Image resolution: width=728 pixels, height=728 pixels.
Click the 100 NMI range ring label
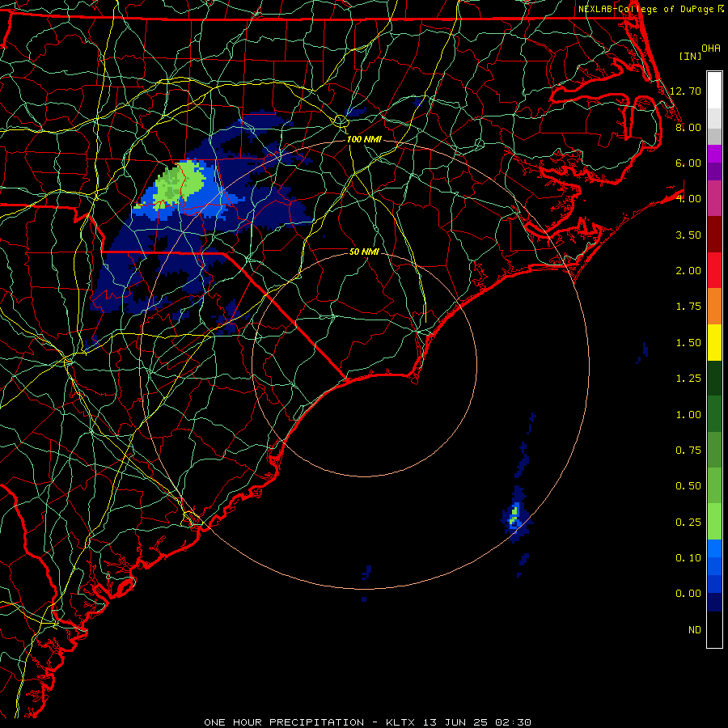(x=364, y=139)
